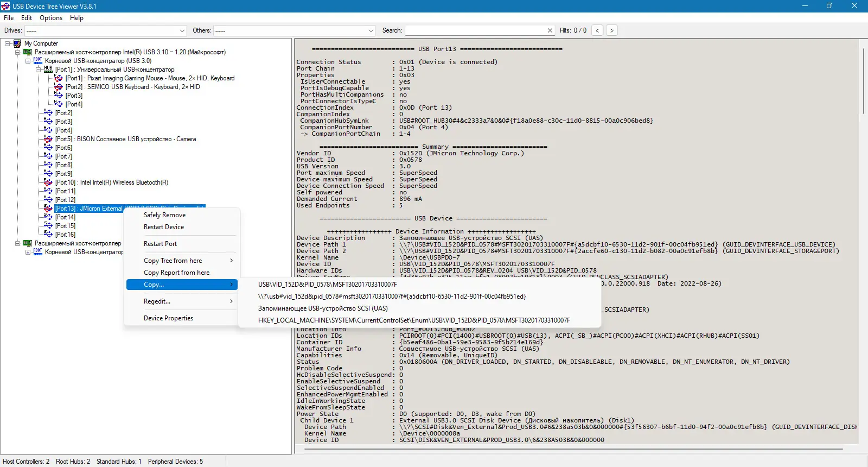
Task: Click Standard Hubs: 1 in status bar
Action: coord(119,462)
